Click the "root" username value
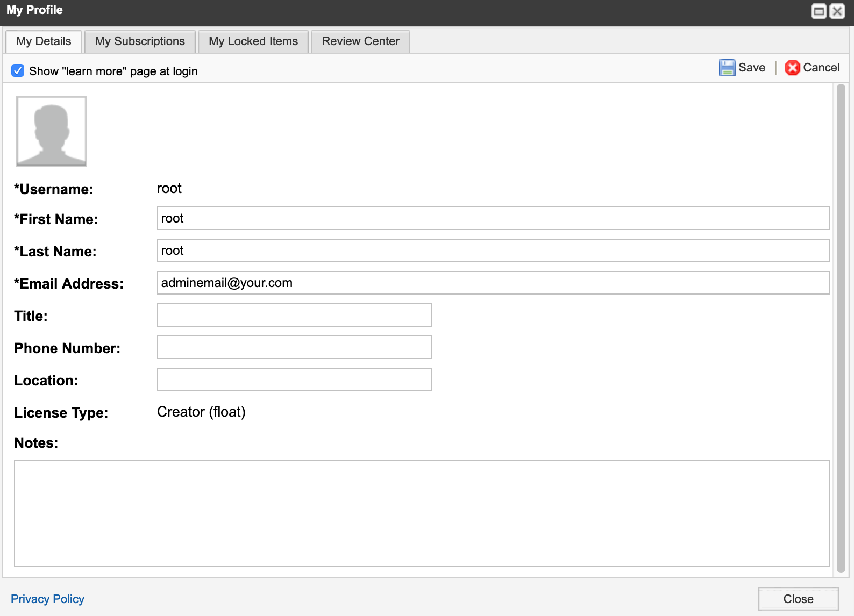Screen dimensions: 854x616 (169, 189)
